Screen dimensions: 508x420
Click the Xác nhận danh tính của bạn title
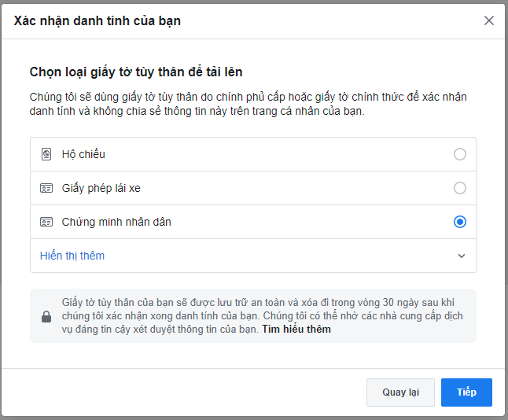click(98, 21)
